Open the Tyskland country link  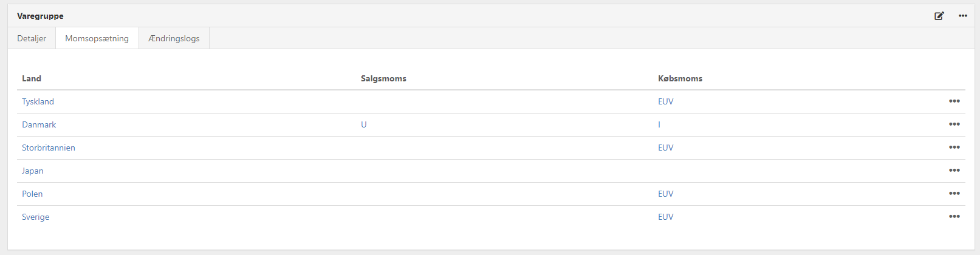coord(38,101)
